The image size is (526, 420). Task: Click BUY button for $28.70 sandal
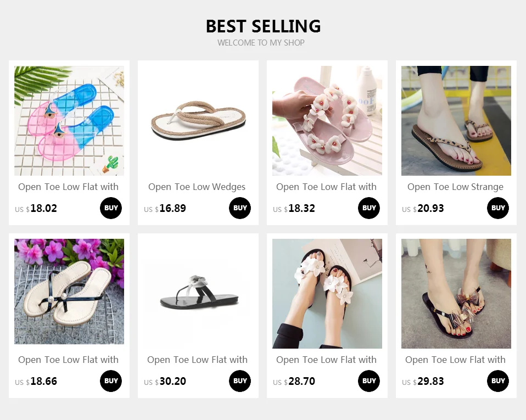pos(368,381)
